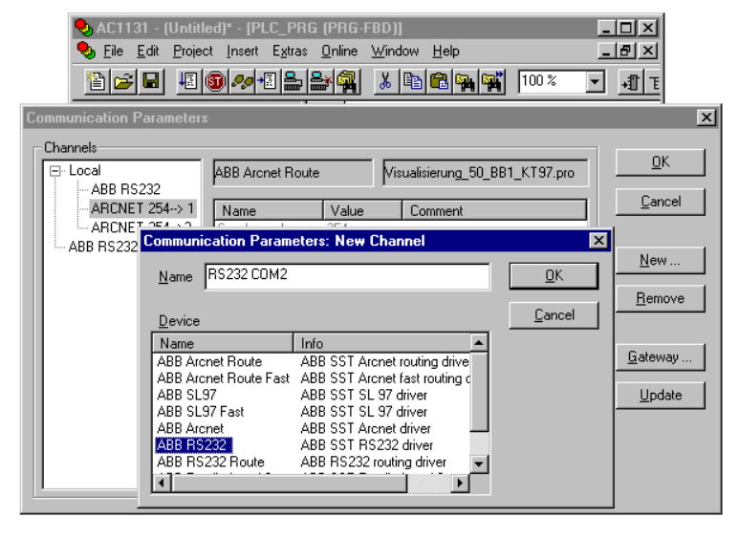
Task: Click Cancel in New Channel dialog
Action: [554, 315]
